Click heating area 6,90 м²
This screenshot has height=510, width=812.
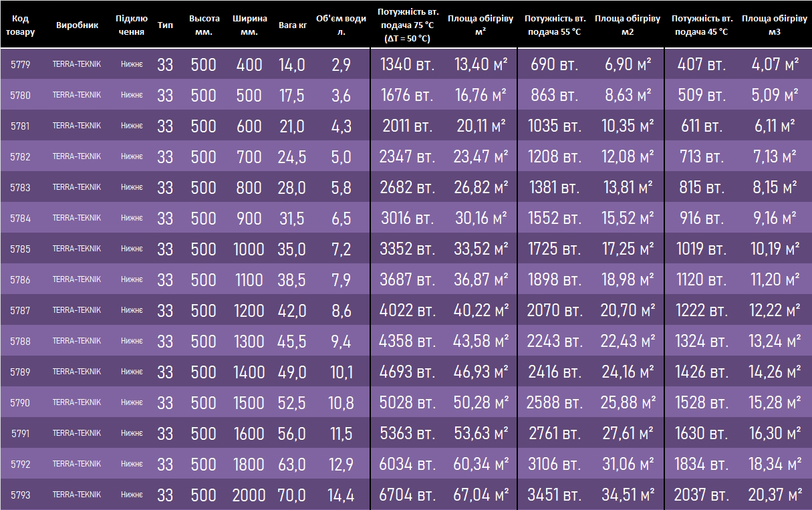point(628,65)
